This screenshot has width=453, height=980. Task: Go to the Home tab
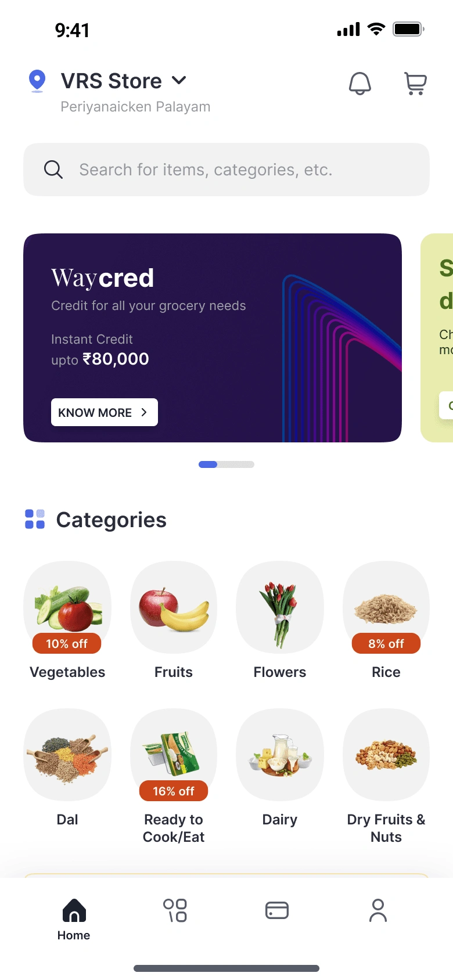click(74, 918)
